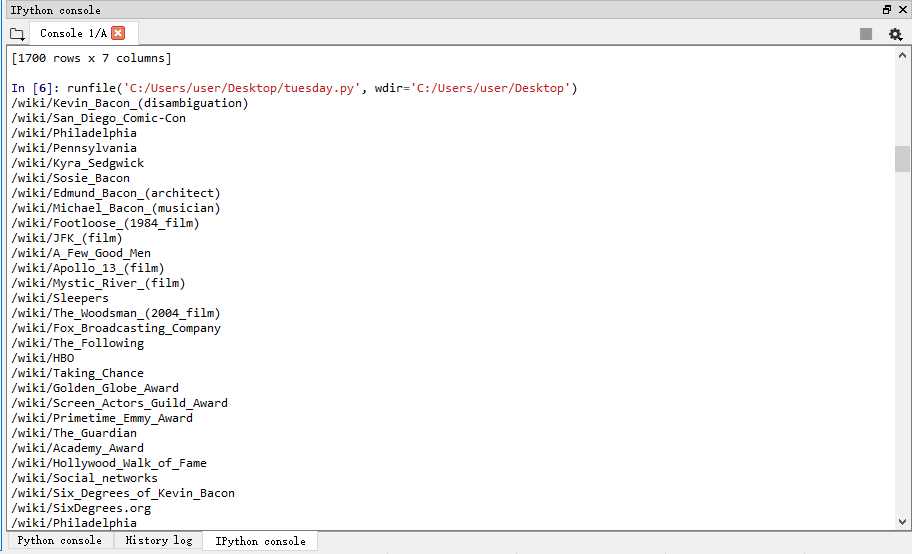Viewport: 912px width, 554px height.
Task: Click /wiki/Michael_Bacon_(musician) line
Action: (116, 208)
